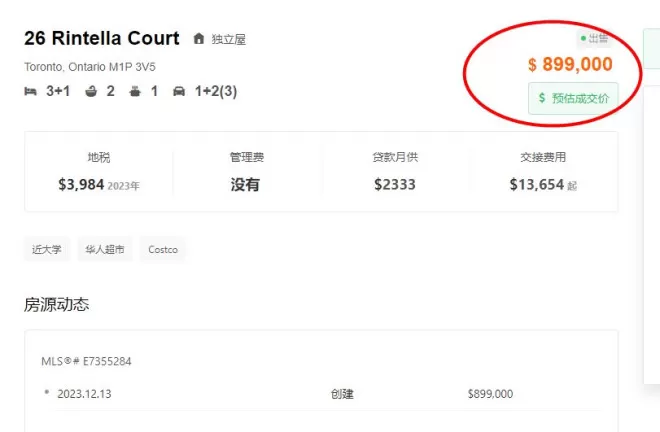Click the dollar icon in 预估成交价 button

pos(542,98)
